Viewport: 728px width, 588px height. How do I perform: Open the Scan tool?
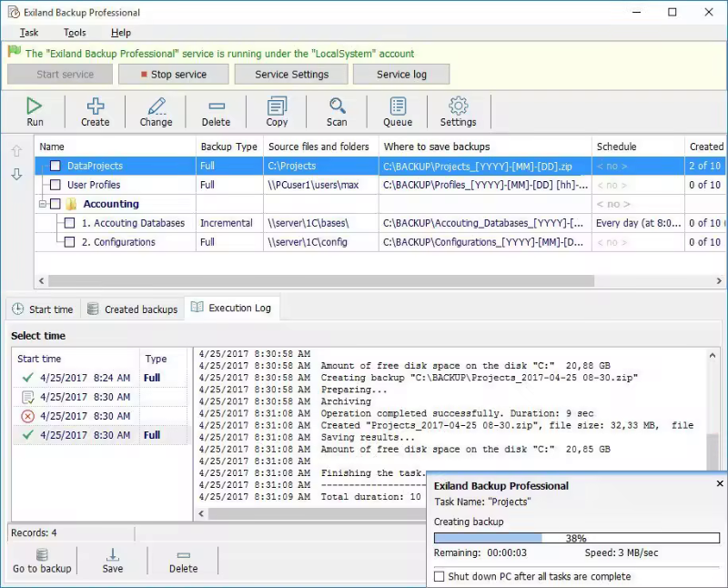tap(337, 111)
